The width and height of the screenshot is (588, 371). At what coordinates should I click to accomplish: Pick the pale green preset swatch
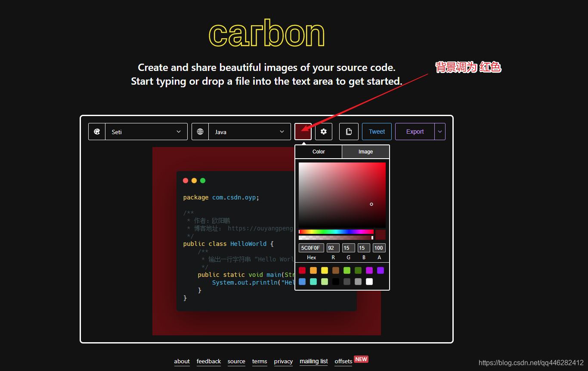(x=325, y=282)
